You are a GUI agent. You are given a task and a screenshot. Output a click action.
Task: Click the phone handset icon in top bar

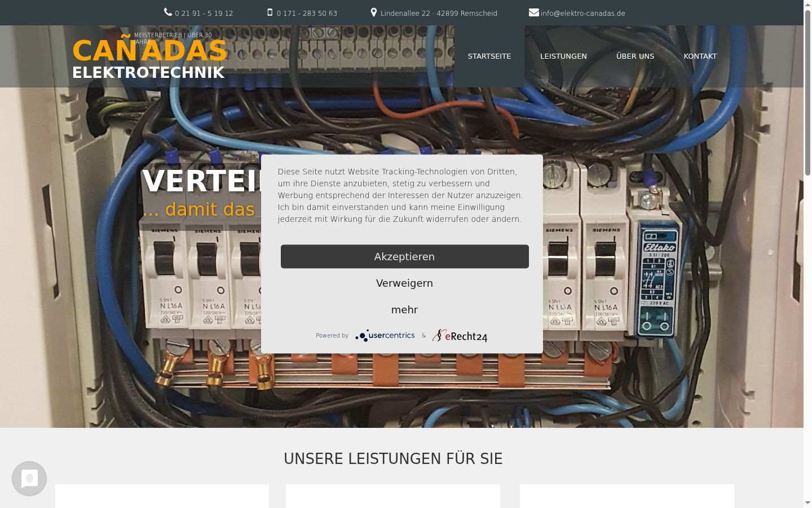coord(168,12)
